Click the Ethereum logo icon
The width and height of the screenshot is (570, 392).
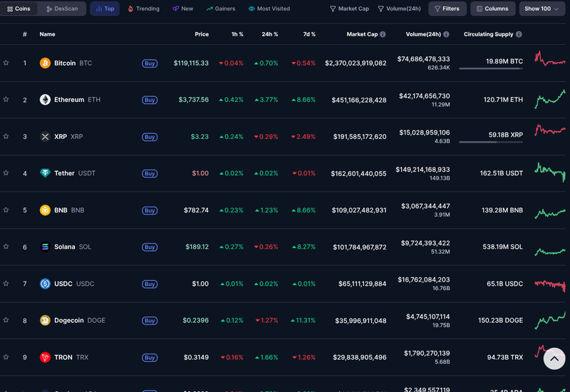coord(45,100)
